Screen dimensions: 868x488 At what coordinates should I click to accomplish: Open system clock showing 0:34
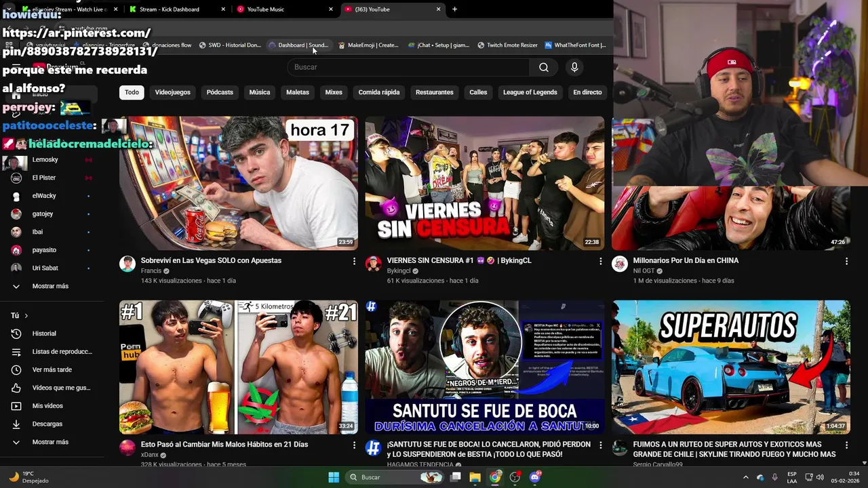pos(845,477)
